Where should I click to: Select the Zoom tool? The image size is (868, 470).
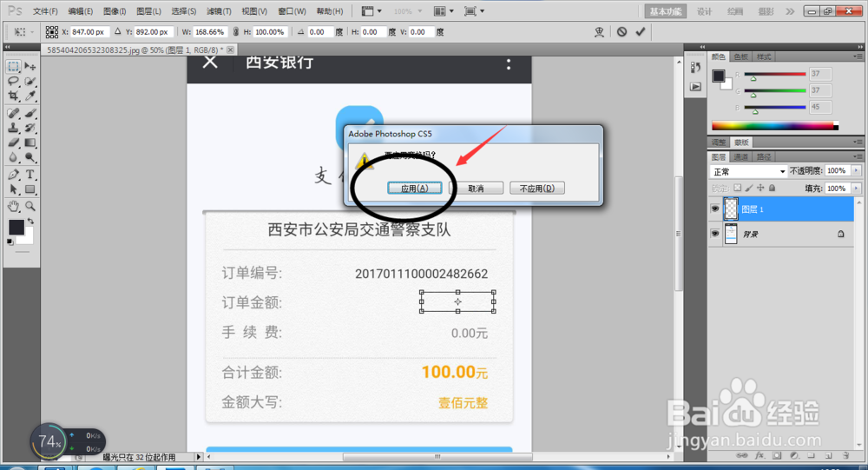pyautogui.click(x=30, y=206)
